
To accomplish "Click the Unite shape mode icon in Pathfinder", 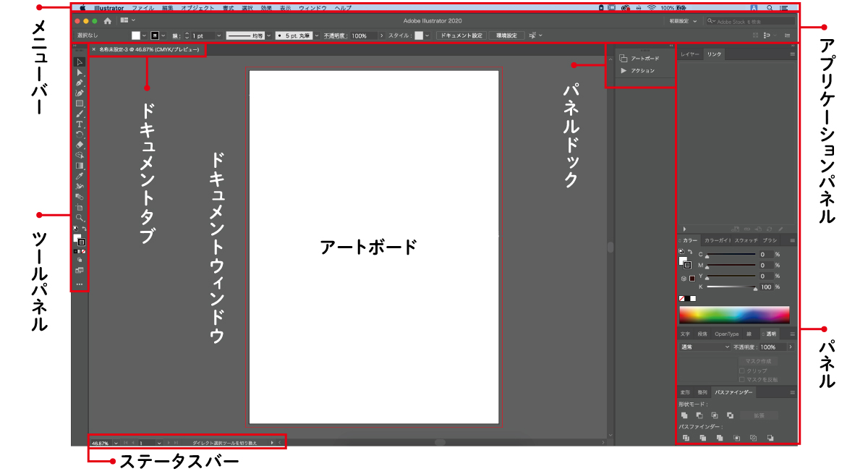I will [x=684, y=415].
